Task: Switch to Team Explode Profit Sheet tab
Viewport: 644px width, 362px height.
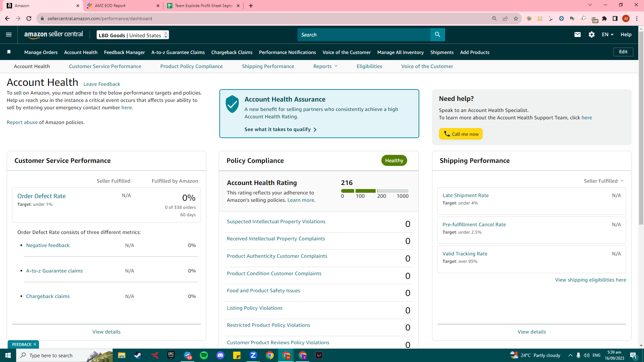Action: point(204,6)
